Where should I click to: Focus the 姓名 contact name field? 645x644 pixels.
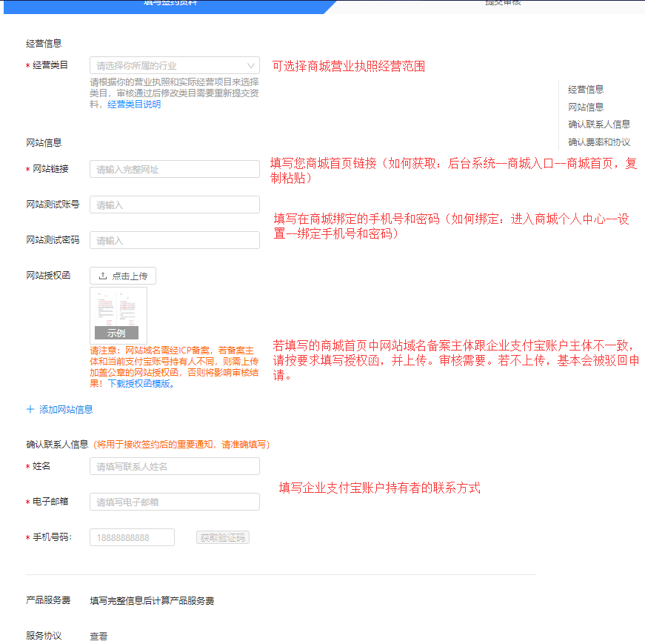pyautogui.click(x=174, y=467)
